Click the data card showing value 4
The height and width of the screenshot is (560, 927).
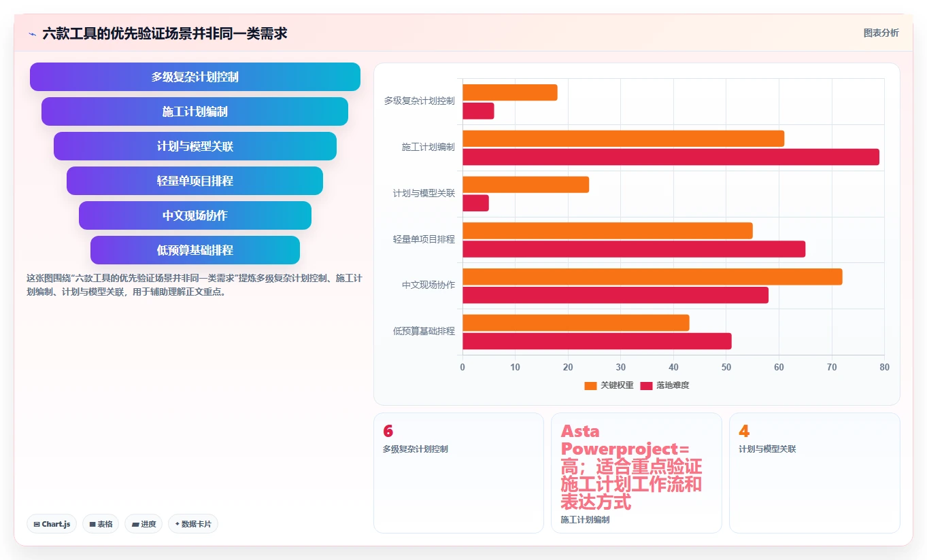815,473
